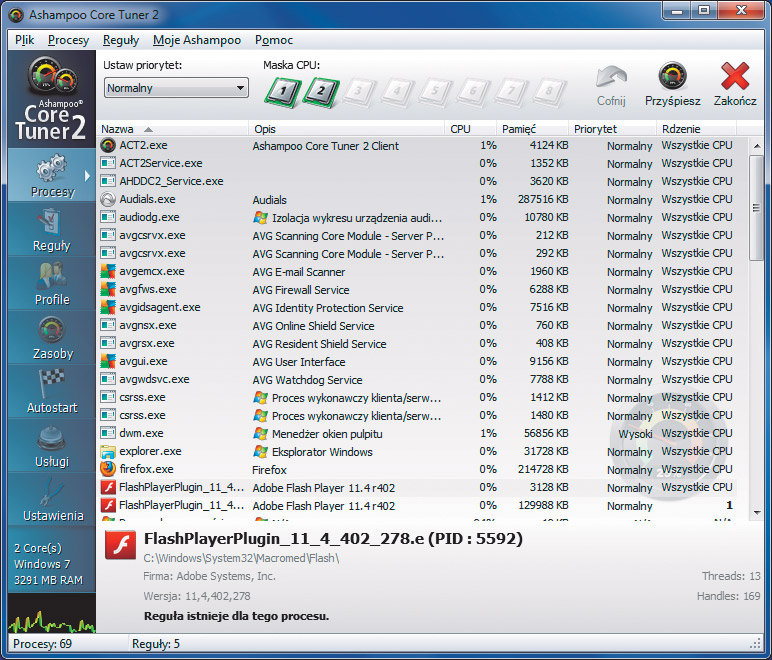772x660 pixels.
Task: Sort the list by Nazwa column
Action: click(x=118, y=129)
